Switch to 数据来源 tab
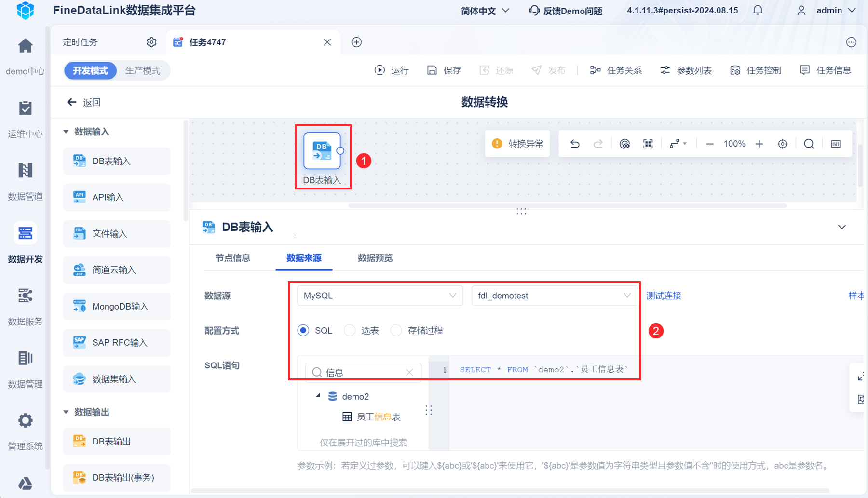868x498 pixels. [x=304, y=258]
